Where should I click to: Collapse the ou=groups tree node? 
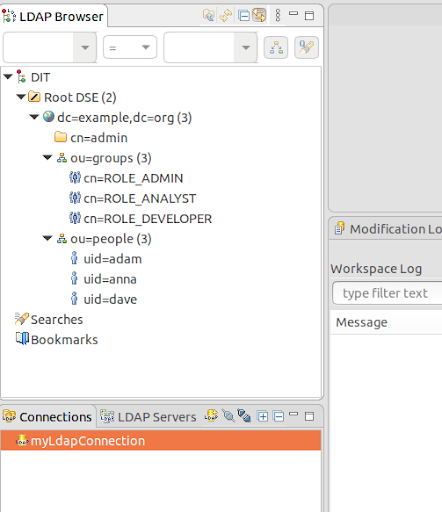click(x=48, y=157)
